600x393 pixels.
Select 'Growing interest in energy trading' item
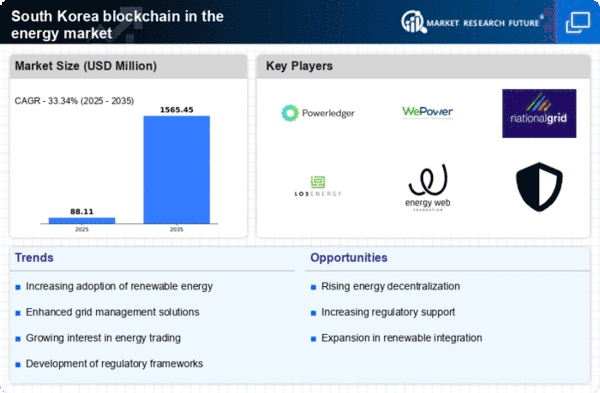[x=103, y=338]
